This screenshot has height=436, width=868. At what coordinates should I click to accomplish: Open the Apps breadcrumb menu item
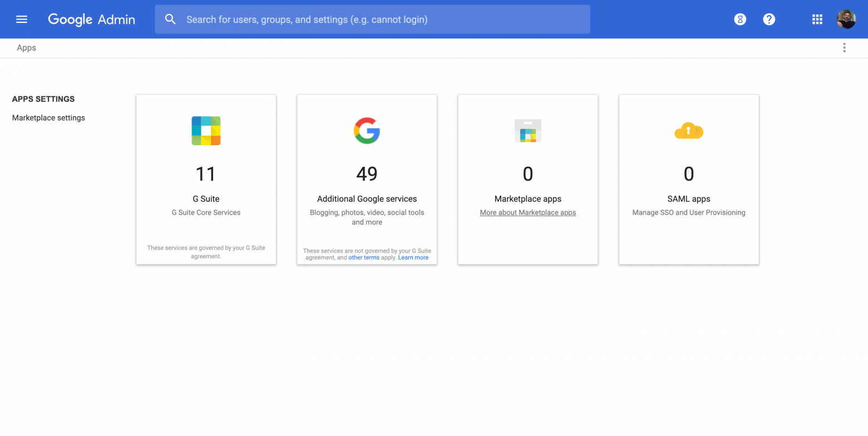26,48
